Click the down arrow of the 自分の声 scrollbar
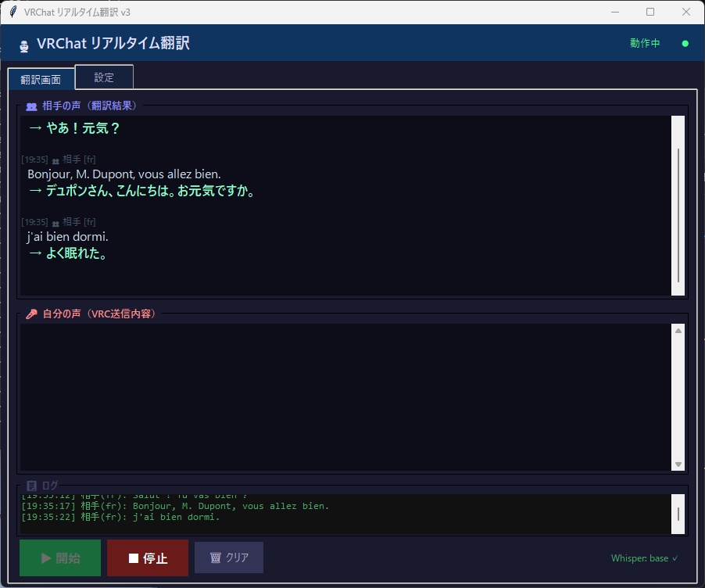705x588 pixels. 678,464
